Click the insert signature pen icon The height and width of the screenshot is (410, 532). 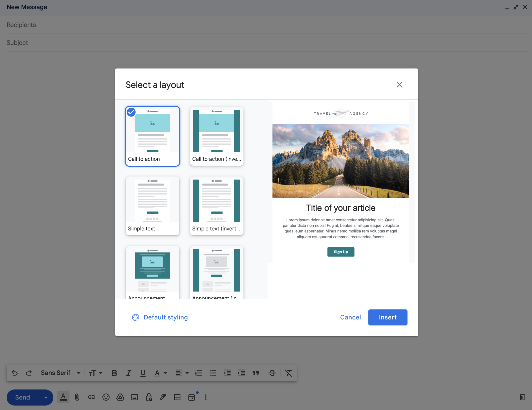point(163,397)
